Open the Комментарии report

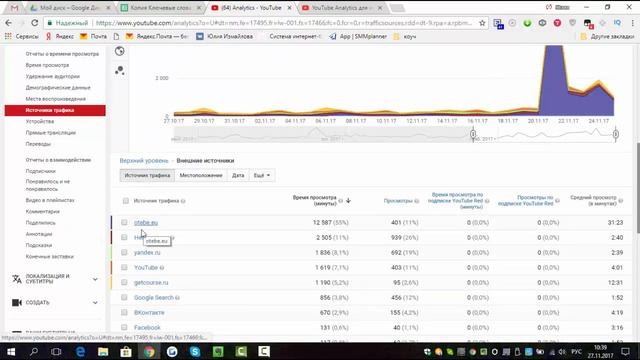click(x=42, y=212)
